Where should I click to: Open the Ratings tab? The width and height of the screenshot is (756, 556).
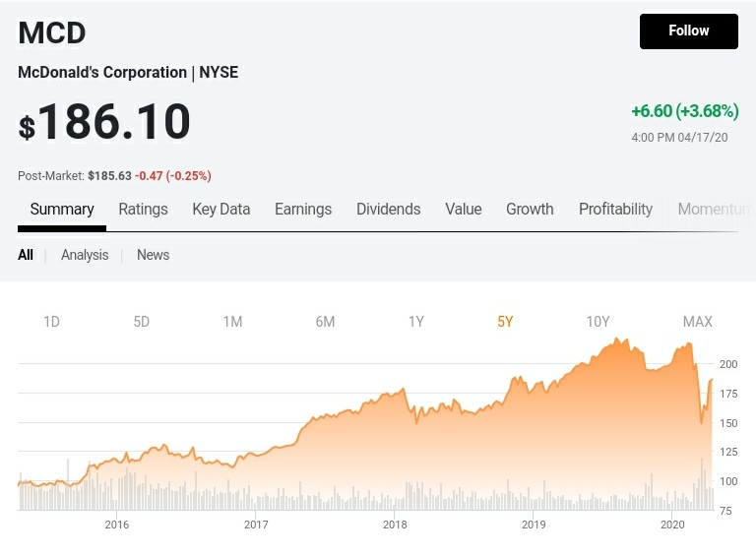(x=143, y=209)
